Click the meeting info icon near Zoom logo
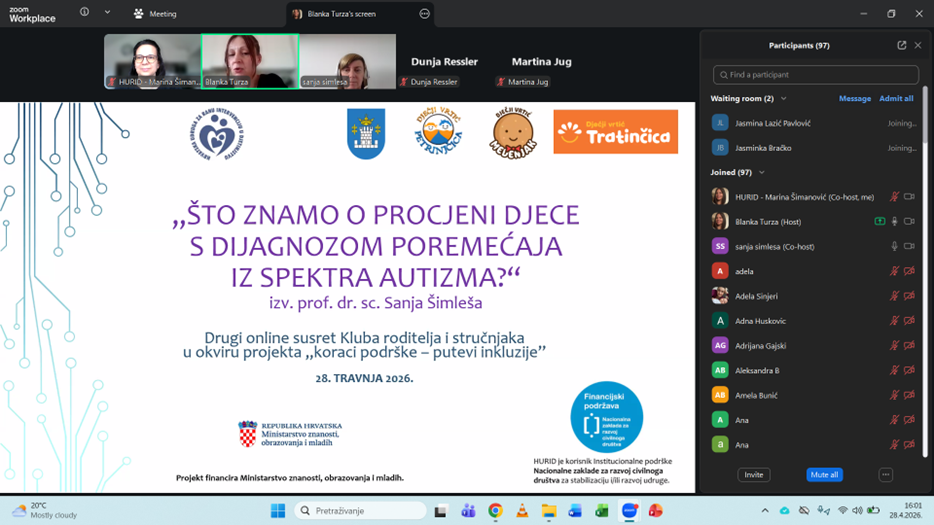 tap(84, 13)
